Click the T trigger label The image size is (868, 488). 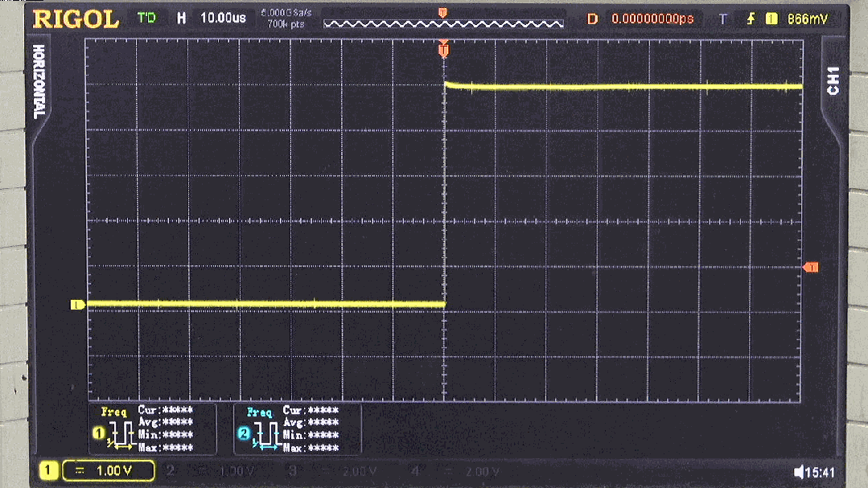[723, 19]
